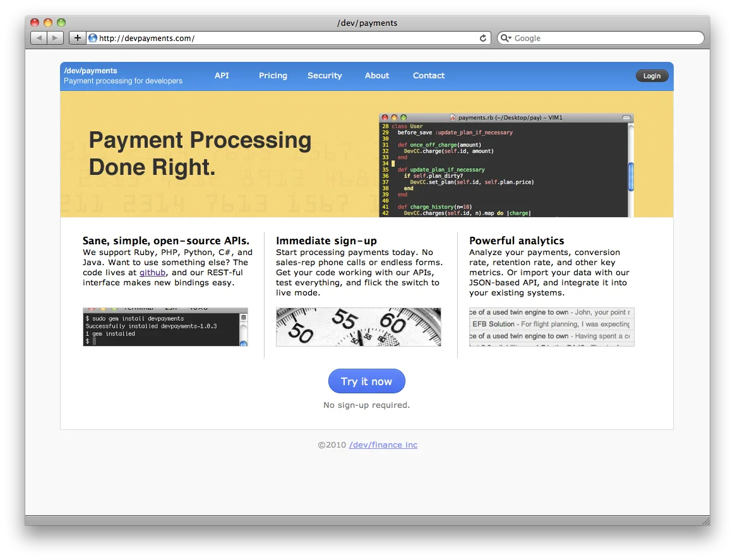This screenshot has width=735, height=560.
Task: Click the Login button
Action: [652, 75]
